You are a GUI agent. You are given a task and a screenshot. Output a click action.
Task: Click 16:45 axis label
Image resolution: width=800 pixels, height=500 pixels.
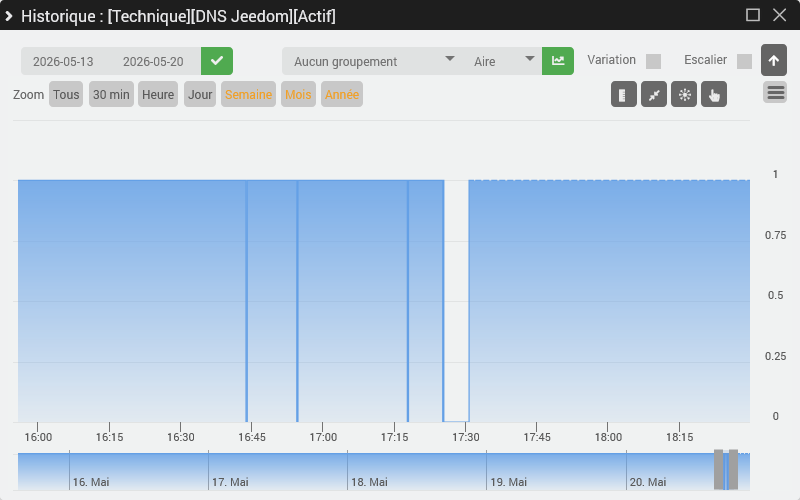click(x=252, y=437)
